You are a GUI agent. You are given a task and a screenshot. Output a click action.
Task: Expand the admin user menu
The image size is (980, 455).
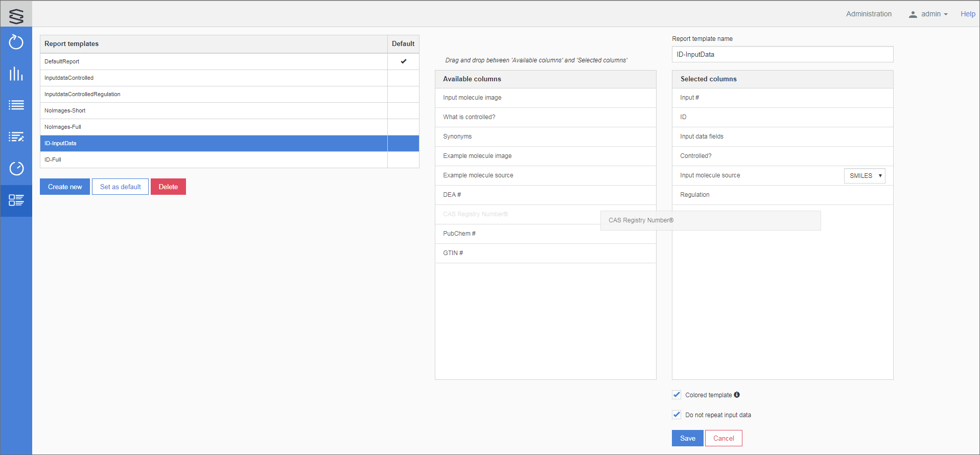(x=928, y=14)
